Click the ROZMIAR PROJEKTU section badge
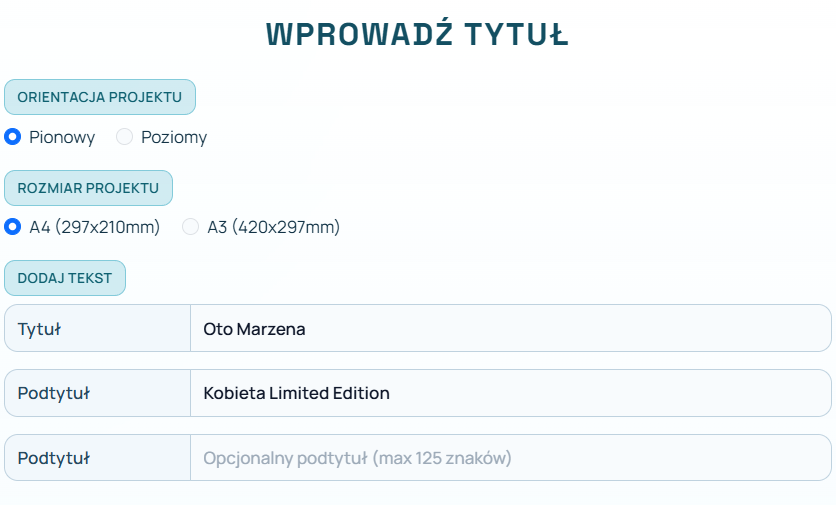Image resolution: width=836 pixels, height=505 pixels. coord(88,188)
